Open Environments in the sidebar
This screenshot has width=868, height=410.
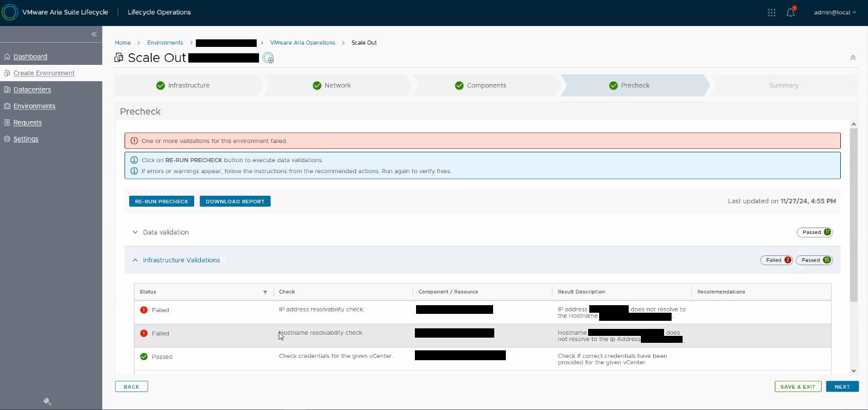(x=34, y=106)
